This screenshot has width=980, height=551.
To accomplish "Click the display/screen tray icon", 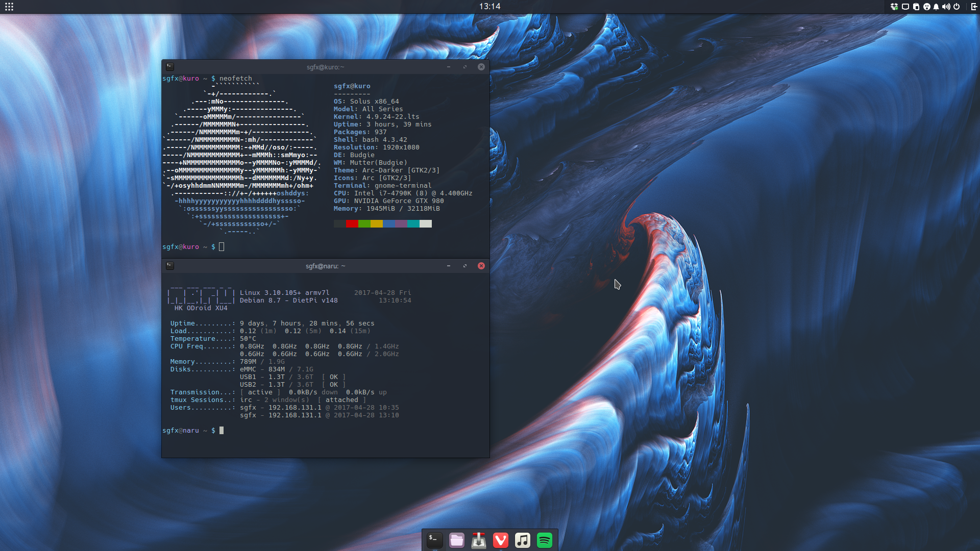I will coord(905,7).
